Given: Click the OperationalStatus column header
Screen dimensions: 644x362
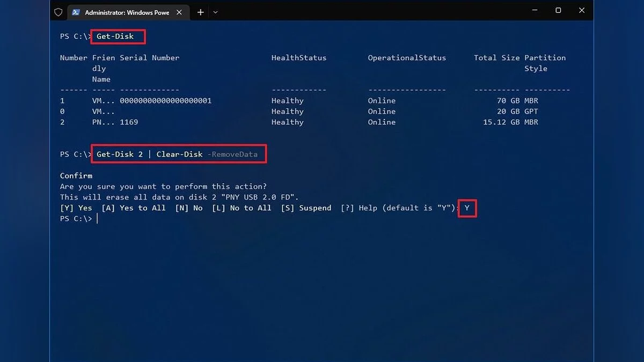Looking at the screenshot, I should (x=407, y=58).
